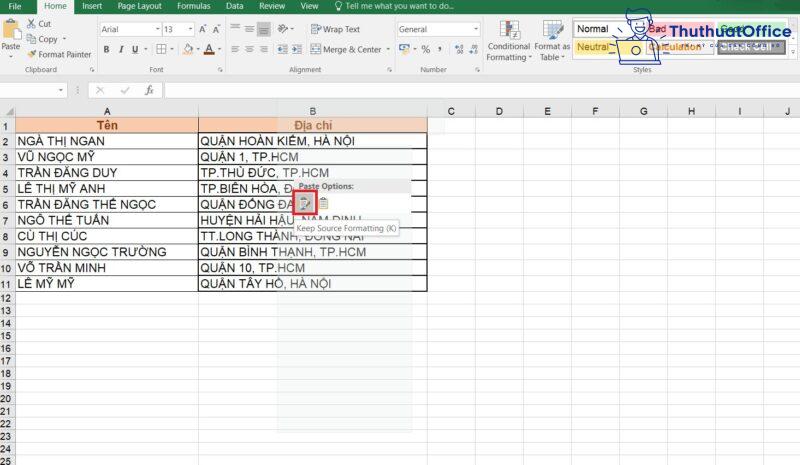Click Increase Decimal icon
Screen dimensions: 800x465
click(459, 49)
